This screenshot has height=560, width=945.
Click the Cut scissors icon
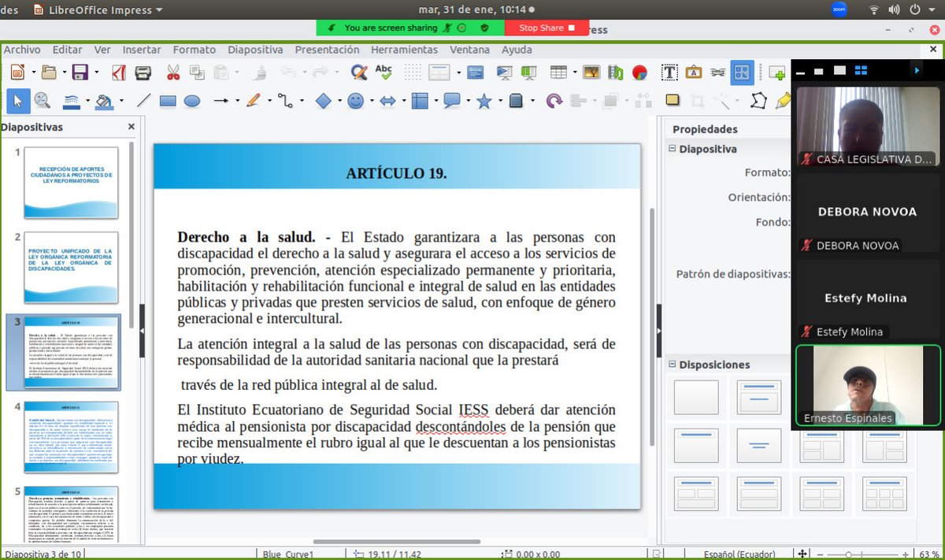(x=173, y=72)
